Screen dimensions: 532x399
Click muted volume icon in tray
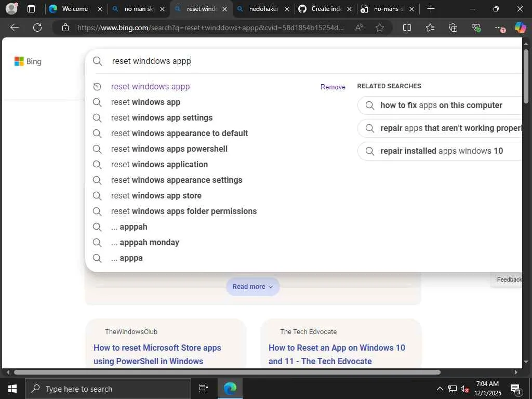[464, 389]
